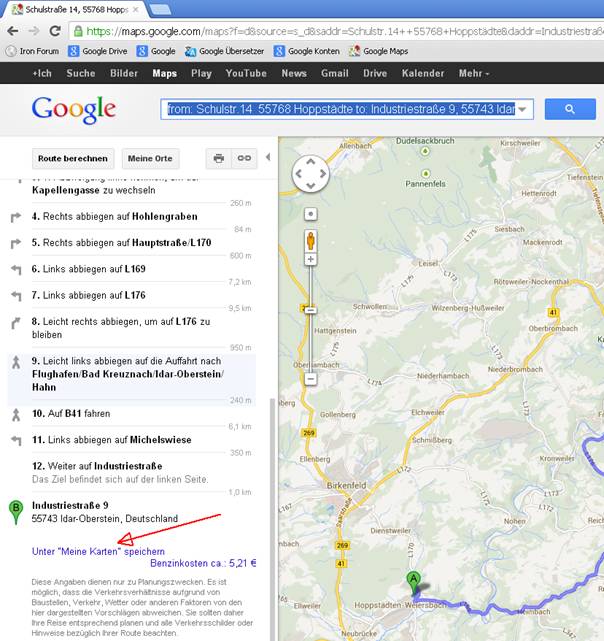Zoom out with the minus button
This screenshot has height=641, width=604.
(311, 379)
